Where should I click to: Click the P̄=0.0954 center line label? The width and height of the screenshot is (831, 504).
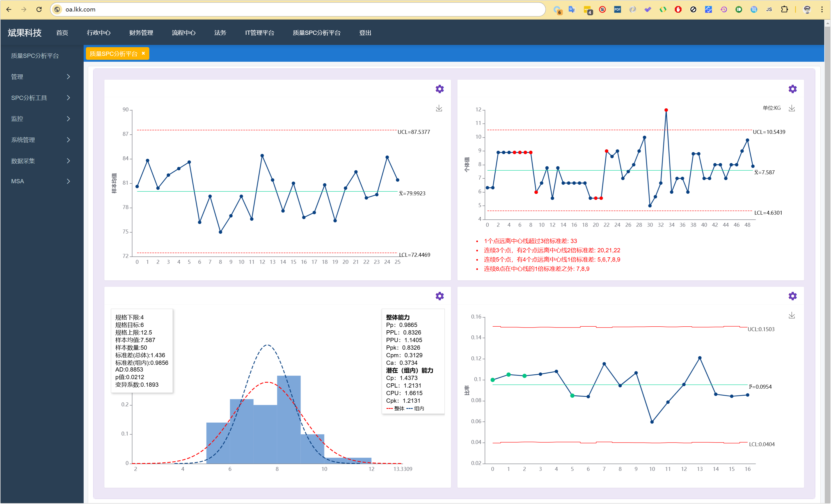coord(760,387)
